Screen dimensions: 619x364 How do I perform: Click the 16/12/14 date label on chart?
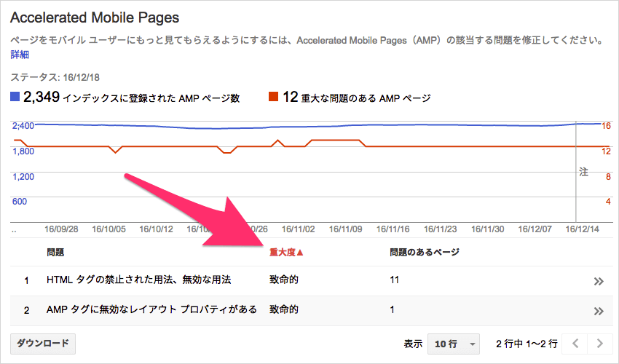pyautogui.click(x=583, y=229)
